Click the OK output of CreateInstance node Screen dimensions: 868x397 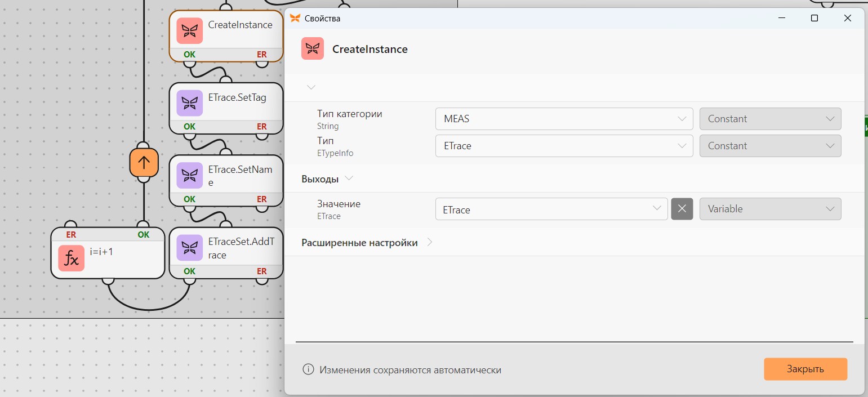[x=190, y=55]
